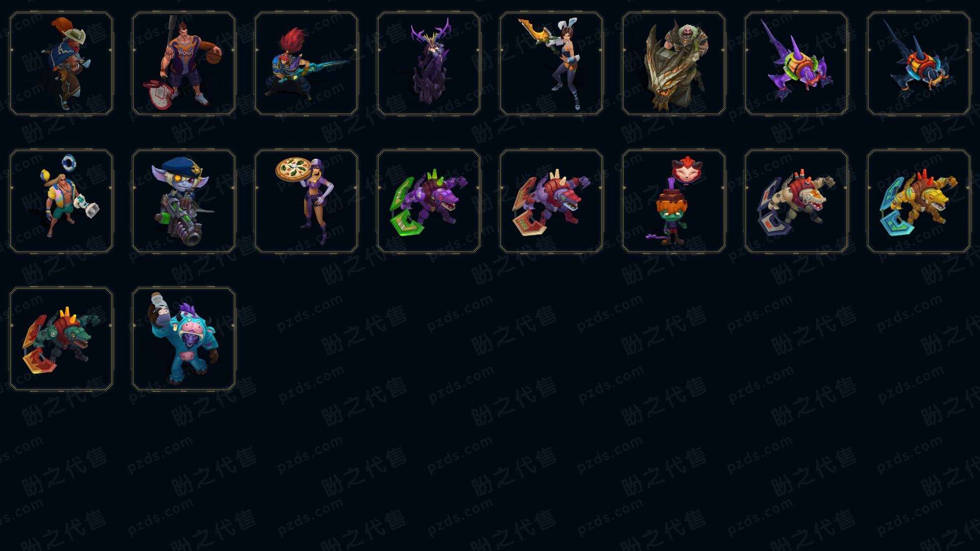Select the purple spiked scorpion creature skin
This screenshot has width=980, height=551.
point(796,64)
